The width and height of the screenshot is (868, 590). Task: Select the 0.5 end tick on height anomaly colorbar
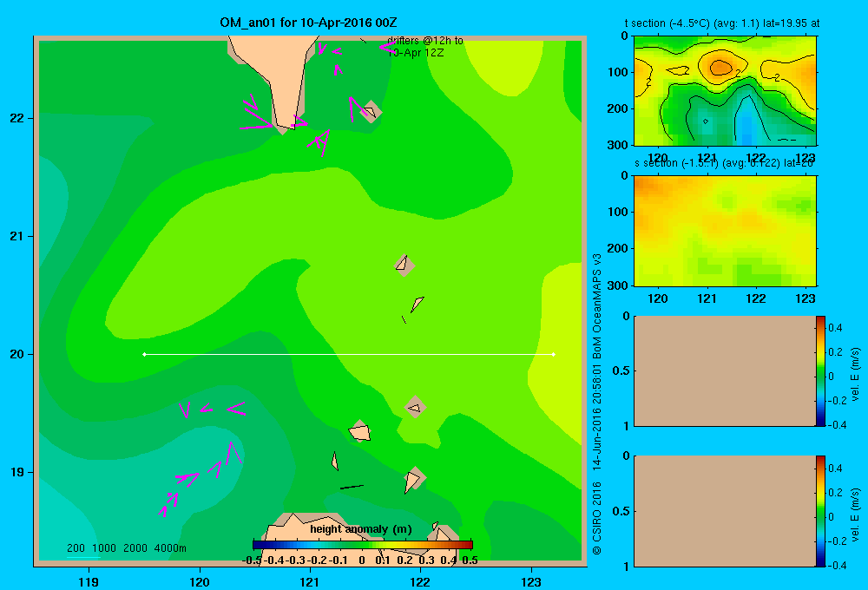(x=470, y=560)
